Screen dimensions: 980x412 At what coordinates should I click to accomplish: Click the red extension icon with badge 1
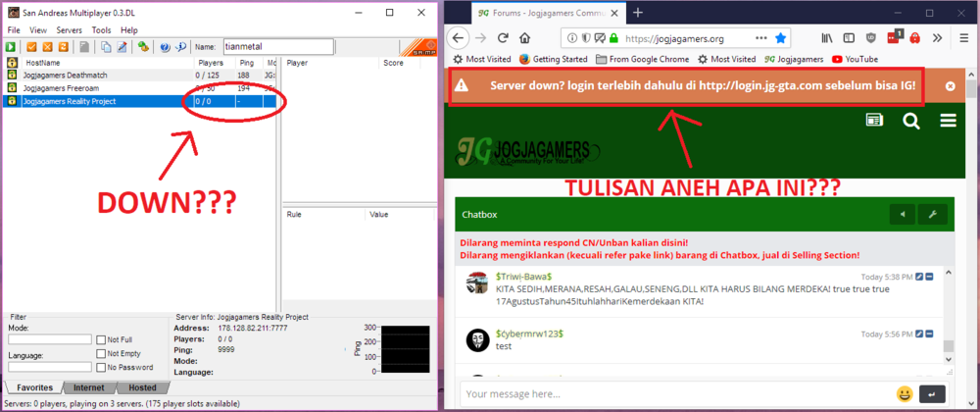point(893,37)
